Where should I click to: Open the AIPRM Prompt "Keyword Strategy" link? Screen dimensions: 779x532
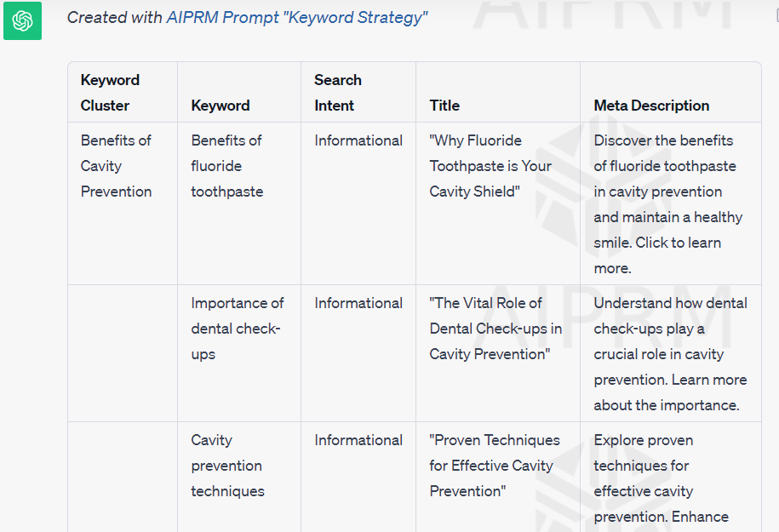297,17
